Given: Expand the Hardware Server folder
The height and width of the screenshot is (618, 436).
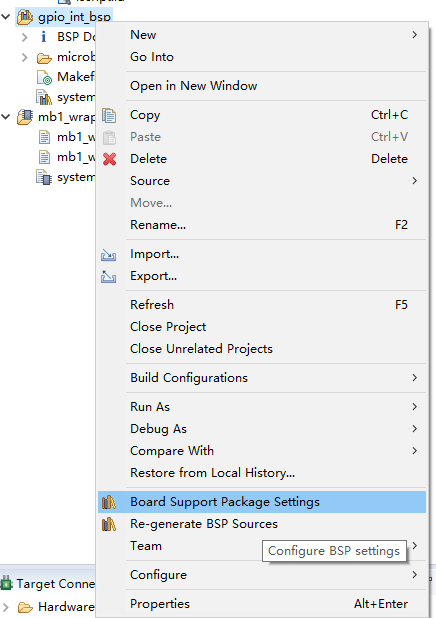Looking at the screenshot, I should (6, 607).
